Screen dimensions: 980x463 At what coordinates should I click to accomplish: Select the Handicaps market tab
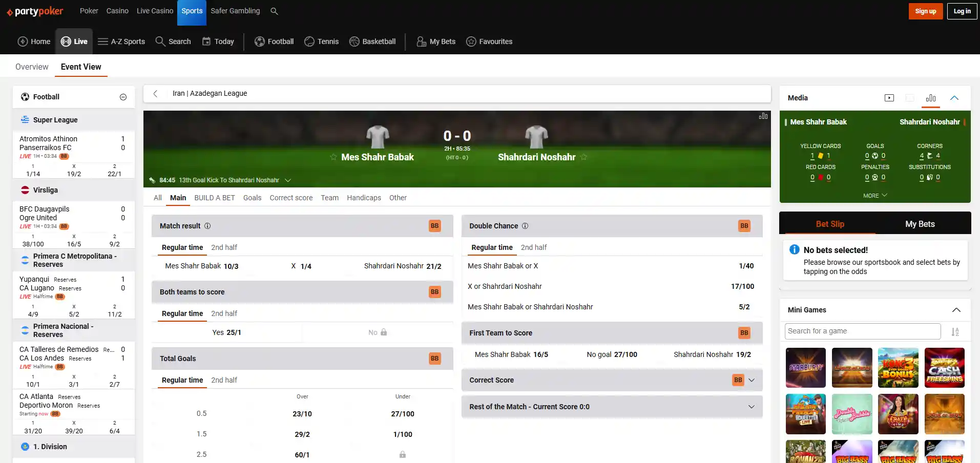point(364,198)
